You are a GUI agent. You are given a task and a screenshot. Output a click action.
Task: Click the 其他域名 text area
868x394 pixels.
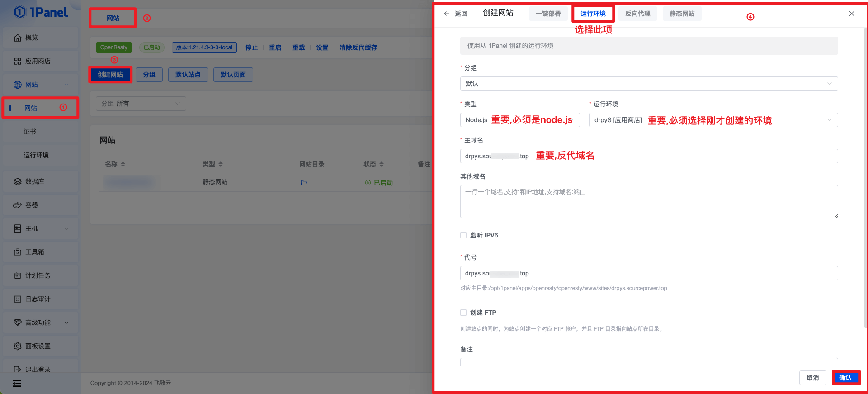click(x=648, y=201)
